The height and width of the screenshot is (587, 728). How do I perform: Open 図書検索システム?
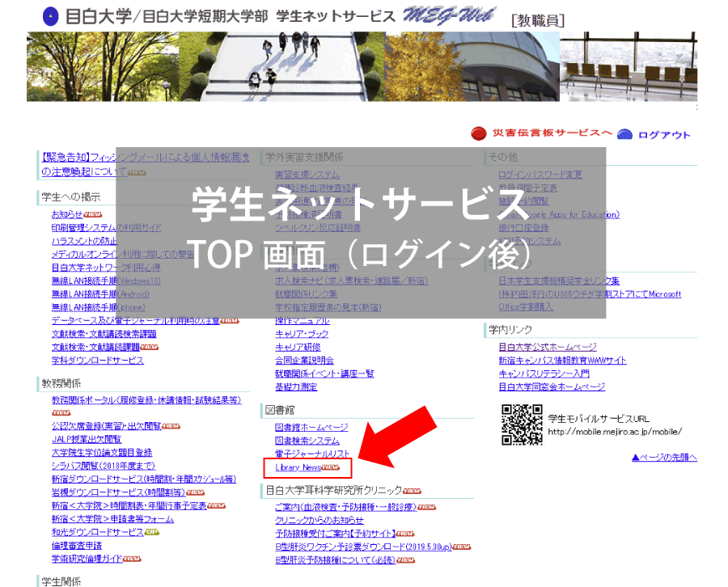(x=307, y=441)
